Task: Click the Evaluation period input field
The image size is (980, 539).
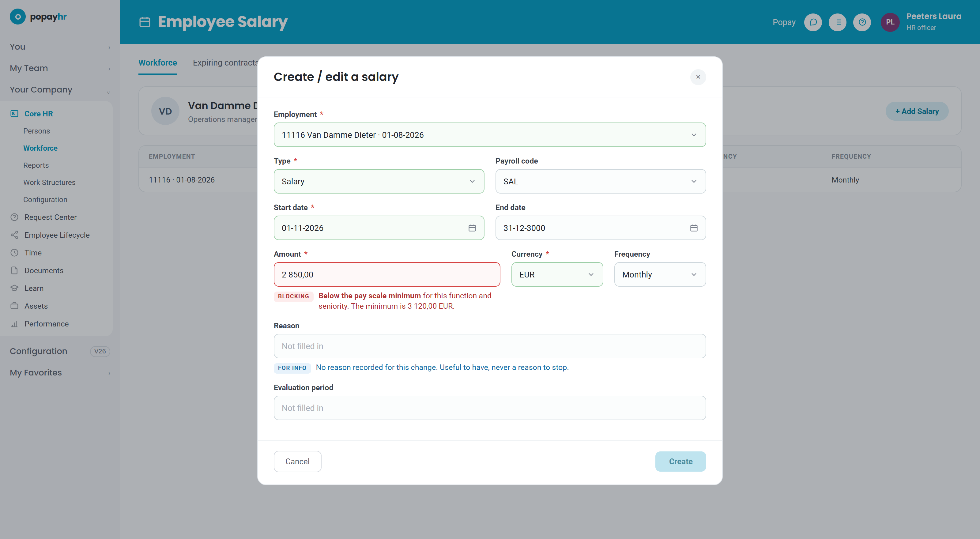Action: point(490,408)
